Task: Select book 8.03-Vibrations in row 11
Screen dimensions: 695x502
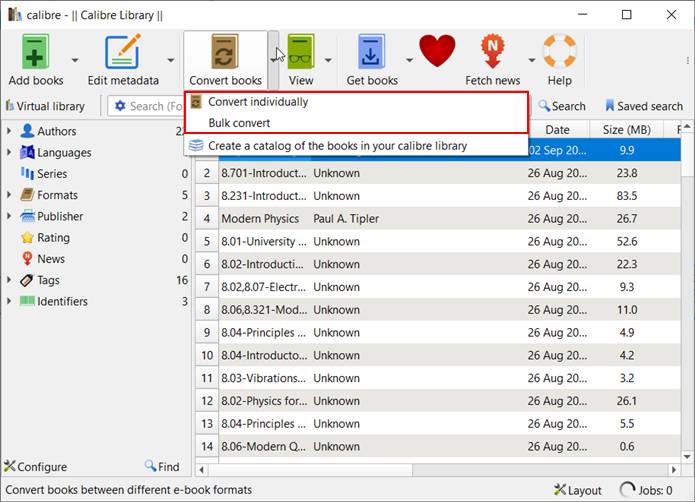Action: coord(263,378)
